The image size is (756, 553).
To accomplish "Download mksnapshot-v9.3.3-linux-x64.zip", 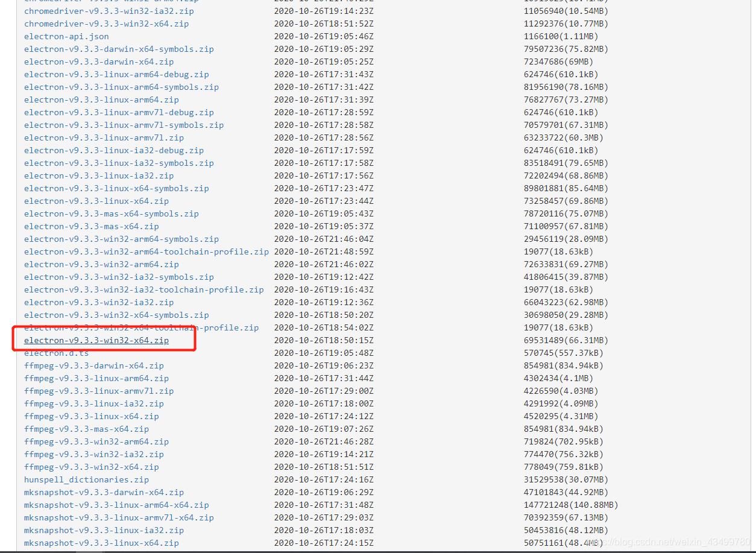I will [101, 543].
